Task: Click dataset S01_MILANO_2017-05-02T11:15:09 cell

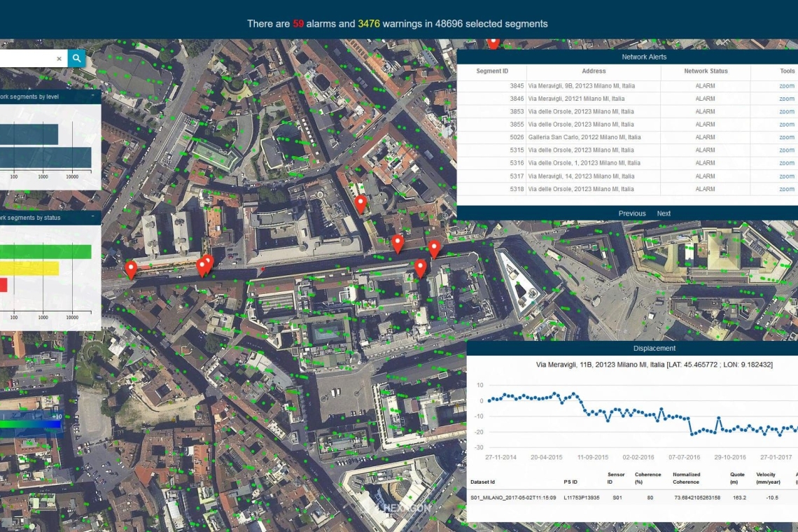Action: 513,498
